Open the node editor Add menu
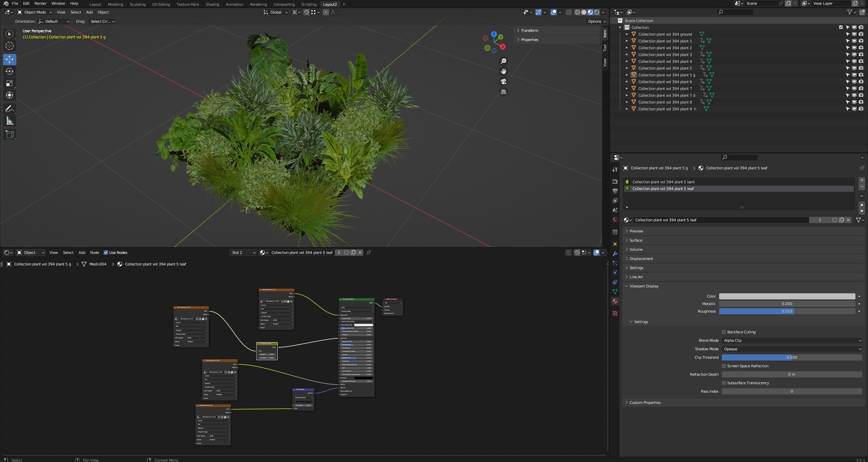 (x=82, y=253)
